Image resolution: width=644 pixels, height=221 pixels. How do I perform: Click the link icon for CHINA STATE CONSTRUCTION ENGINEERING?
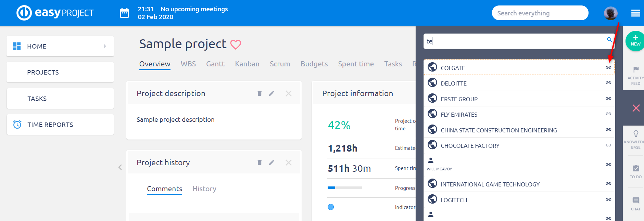coord(608,130)
